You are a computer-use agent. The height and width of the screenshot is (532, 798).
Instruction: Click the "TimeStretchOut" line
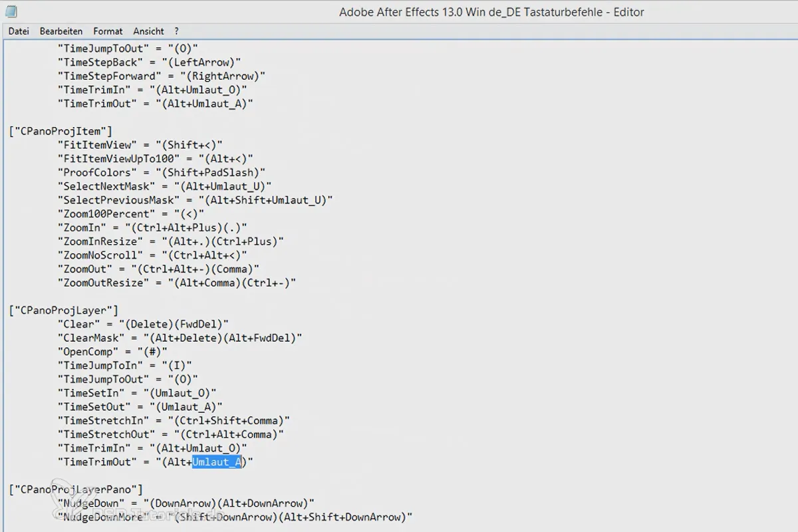171,434
